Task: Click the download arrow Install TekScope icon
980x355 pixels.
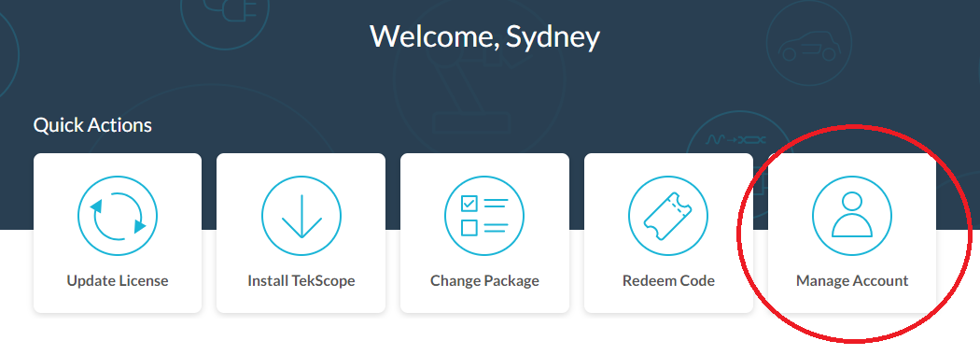Action: click(301, 216)
